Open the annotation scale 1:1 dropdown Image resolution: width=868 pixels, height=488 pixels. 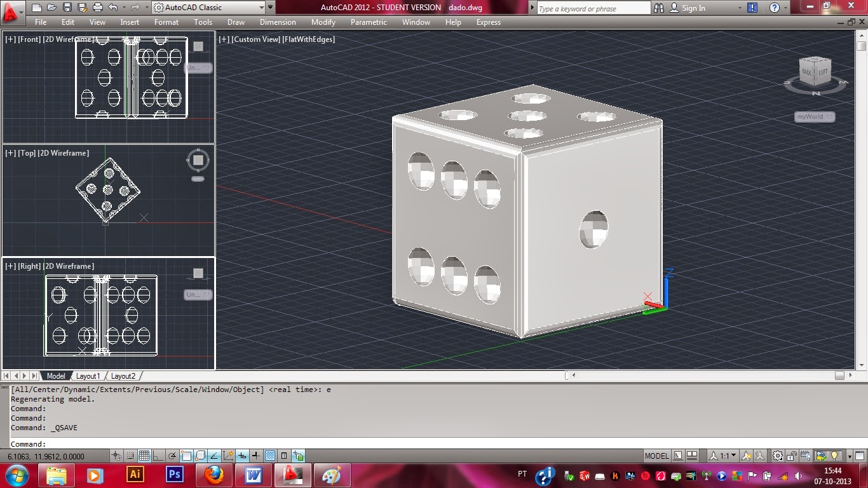click(x=723, y=456)
